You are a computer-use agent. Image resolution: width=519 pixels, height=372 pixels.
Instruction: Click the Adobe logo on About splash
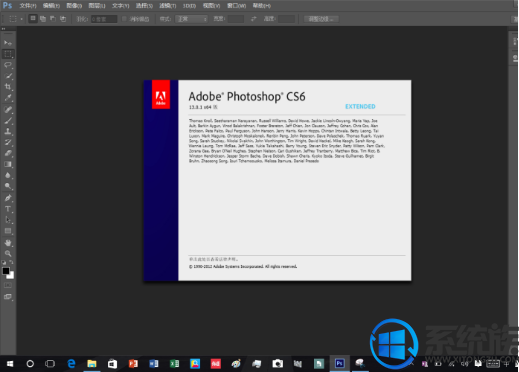click(161, 94)
